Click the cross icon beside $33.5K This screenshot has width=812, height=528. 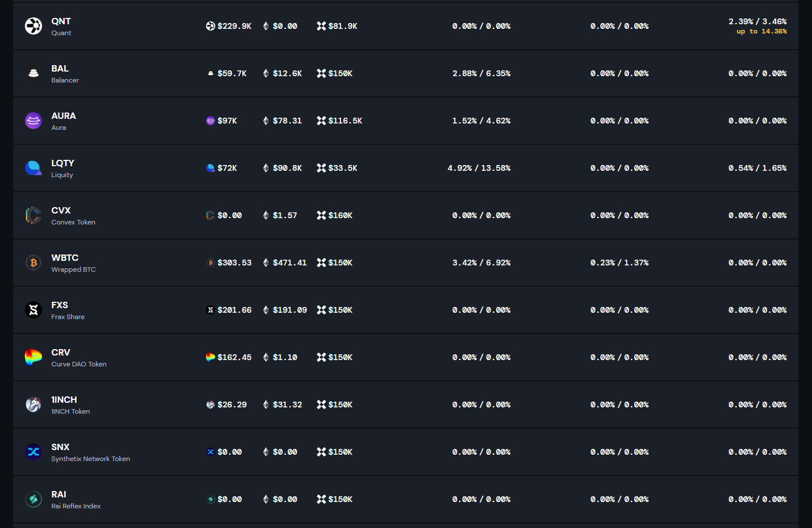321,168
